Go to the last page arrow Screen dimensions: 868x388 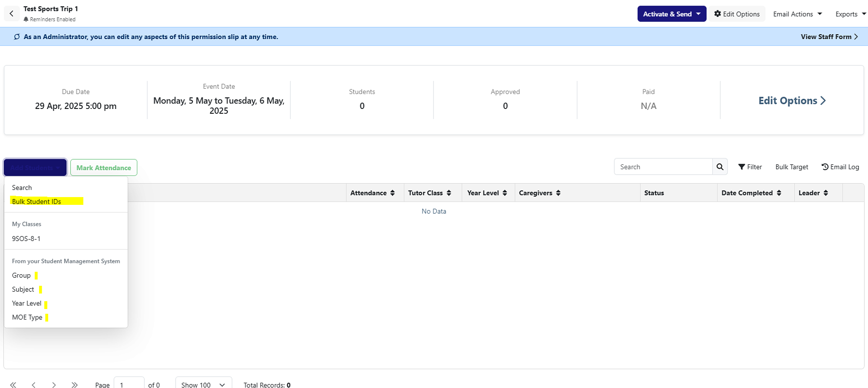[x=75, y=385]
